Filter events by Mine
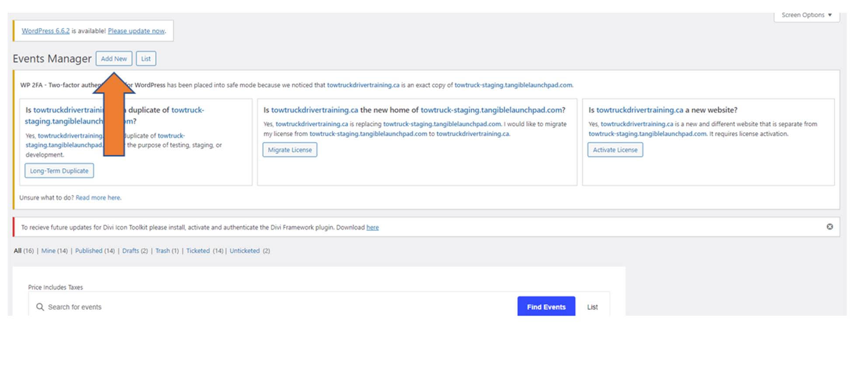Viewport: 868px width, 387px height. tap(48, 251)
